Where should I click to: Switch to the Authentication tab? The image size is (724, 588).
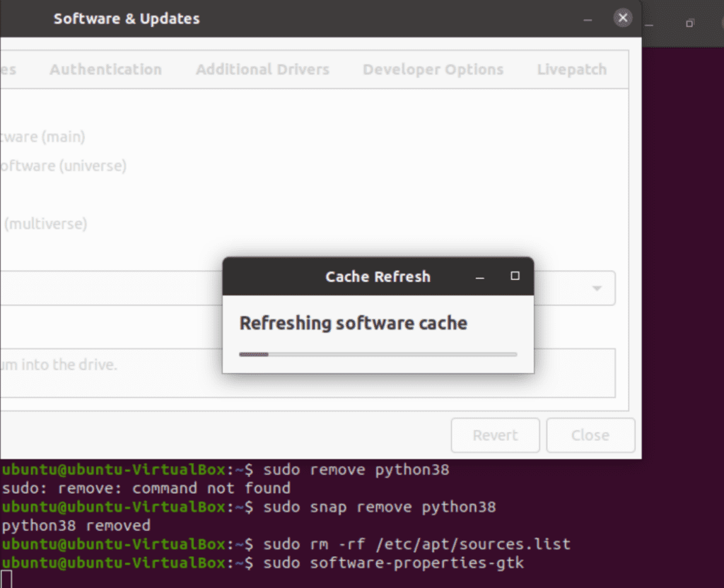[x=105, y=69]
